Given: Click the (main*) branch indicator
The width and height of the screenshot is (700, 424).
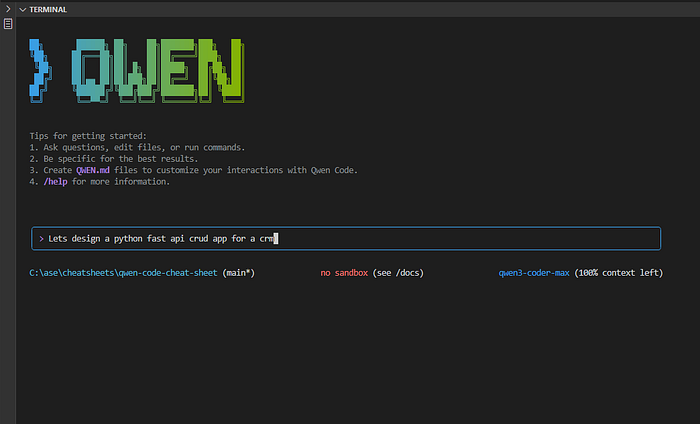Looking at the screenshot, I should point(238,273).
